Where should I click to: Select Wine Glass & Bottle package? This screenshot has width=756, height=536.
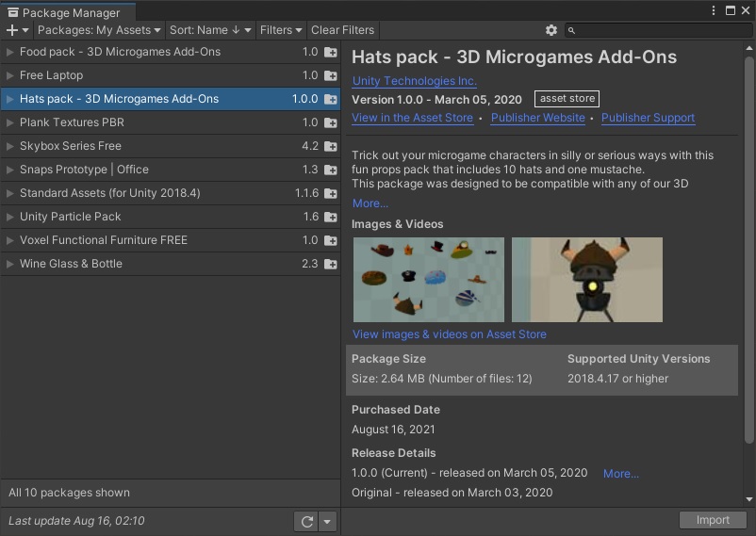[171, 264]
